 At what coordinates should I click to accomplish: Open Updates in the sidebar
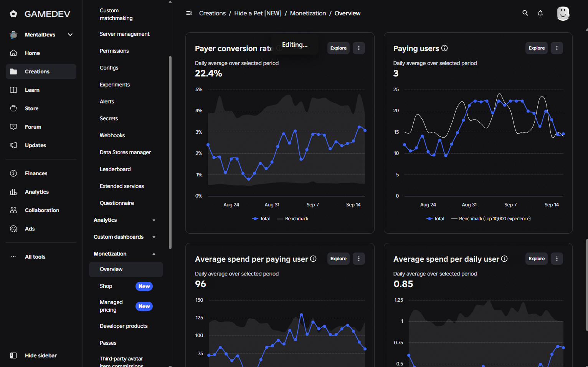[41, 145]
